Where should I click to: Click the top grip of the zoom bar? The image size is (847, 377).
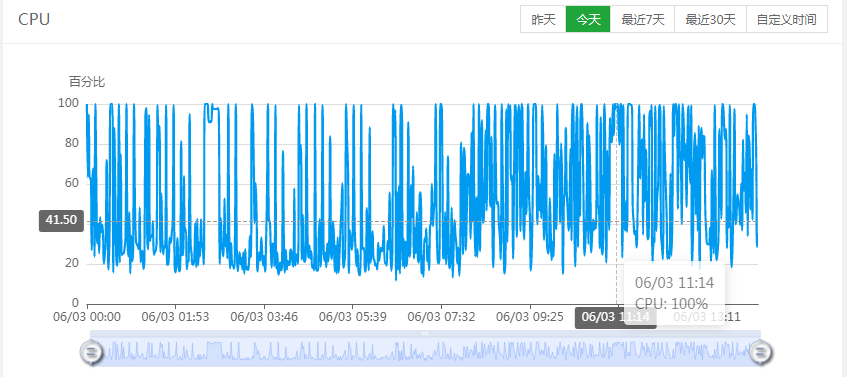coord(426,334)
